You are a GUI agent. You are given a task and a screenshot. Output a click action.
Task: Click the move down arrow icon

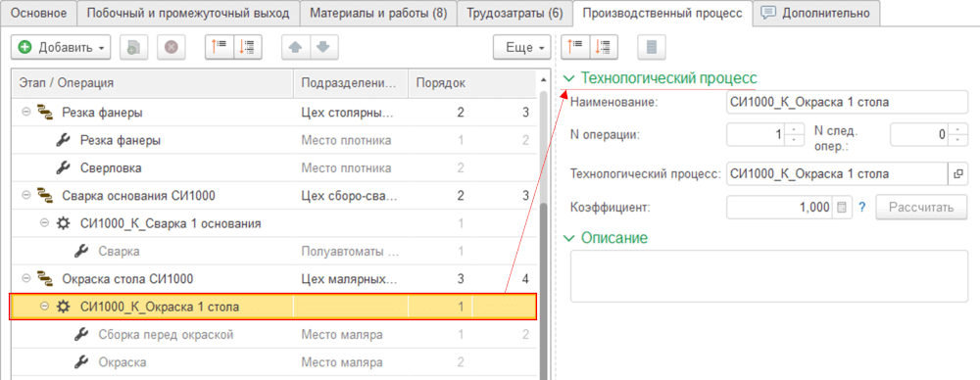(323, 47)
